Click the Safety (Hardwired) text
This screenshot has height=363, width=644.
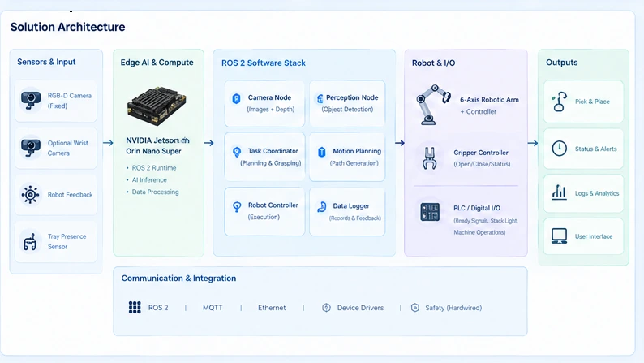tap(453, 308)
